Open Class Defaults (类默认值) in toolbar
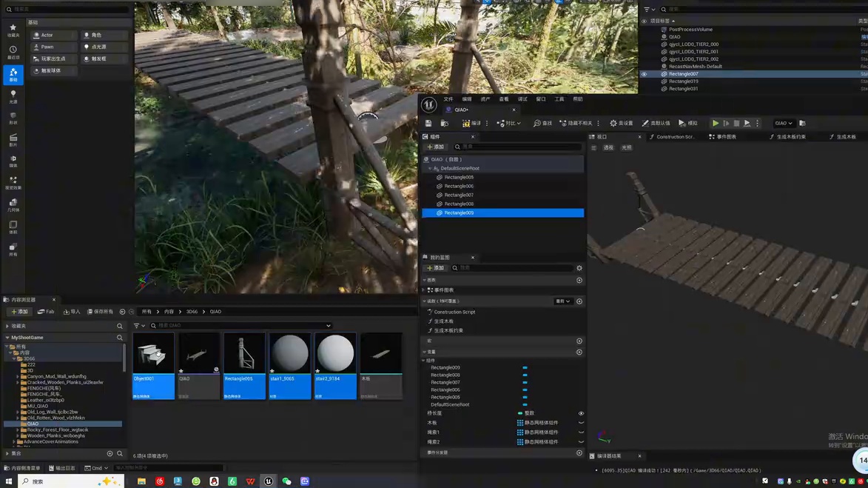This screenshot has height=488, width=868. [656, 123]
